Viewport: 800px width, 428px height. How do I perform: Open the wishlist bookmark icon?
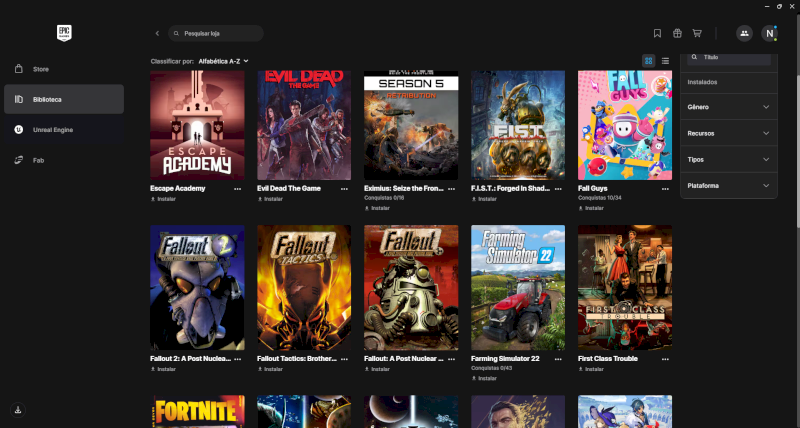click(x=657, y=33)
